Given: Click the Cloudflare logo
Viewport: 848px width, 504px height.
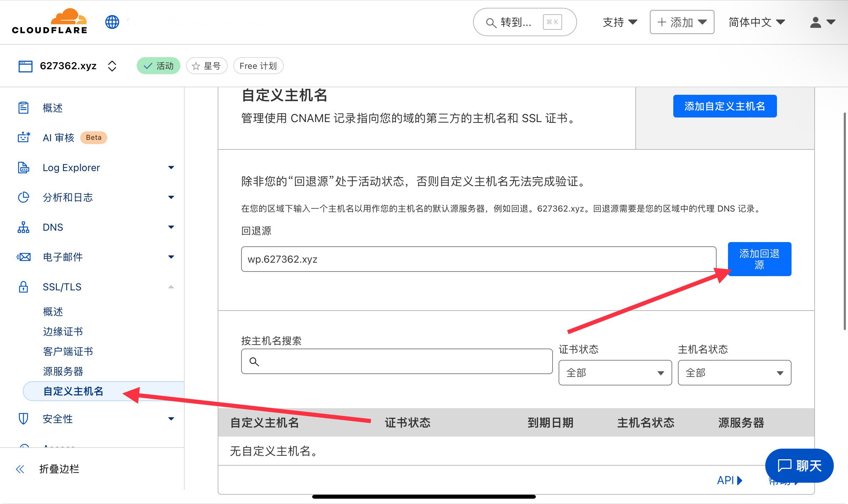Looking at the screenshot, I should [x=50, y=21].
